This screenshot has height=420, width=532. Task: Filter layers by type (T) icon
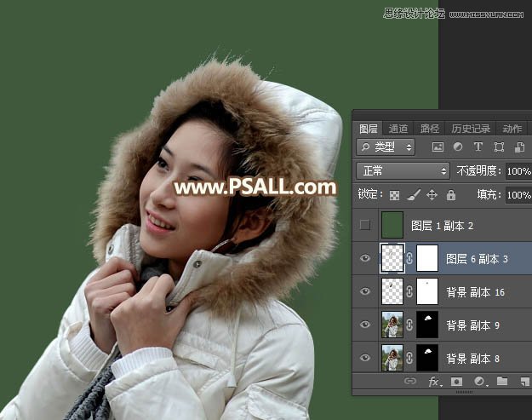point(478,147)
